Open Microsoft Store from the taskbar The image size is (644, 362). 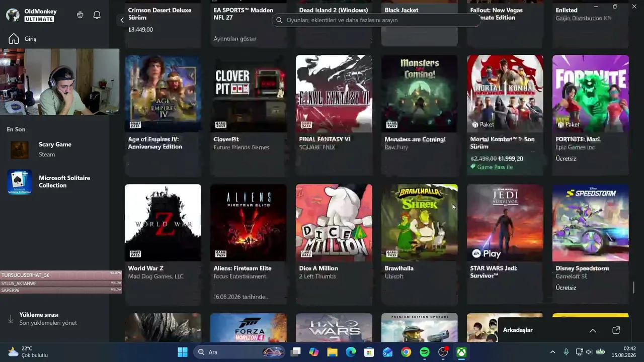(x=369, y=352)
